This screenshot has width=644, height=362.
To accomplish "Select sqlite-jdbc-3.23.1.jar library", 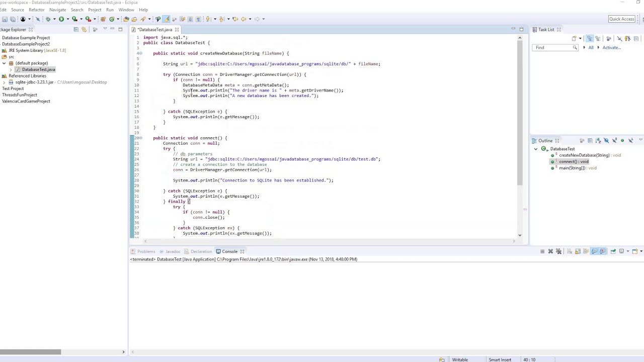I will [34, 82].
